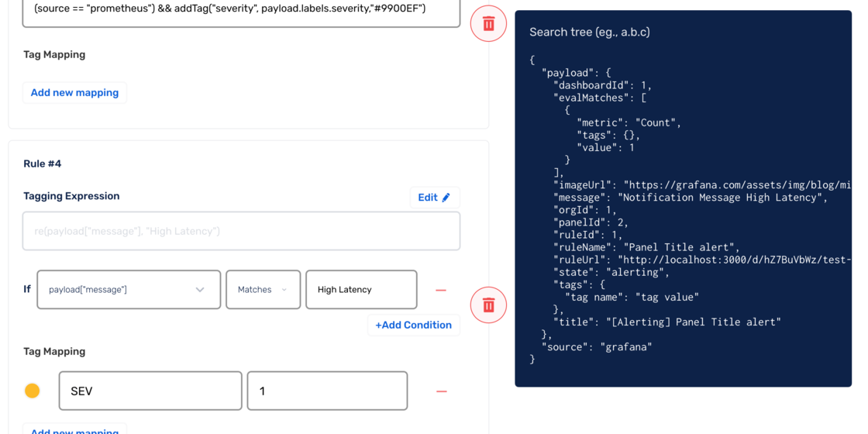Click the re(payload["message"]) tagging expression box

tap(241, 231)
